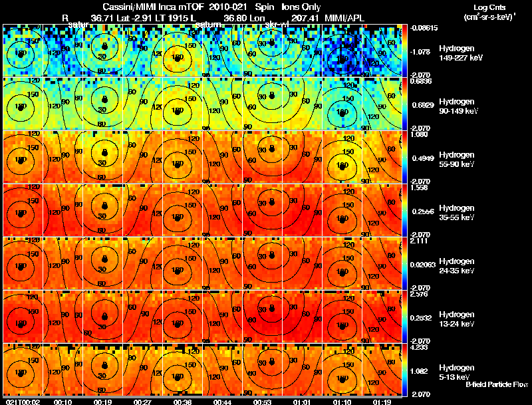
Task: Click the '00:19' time axis label
Action: click(x=102, y=402)
